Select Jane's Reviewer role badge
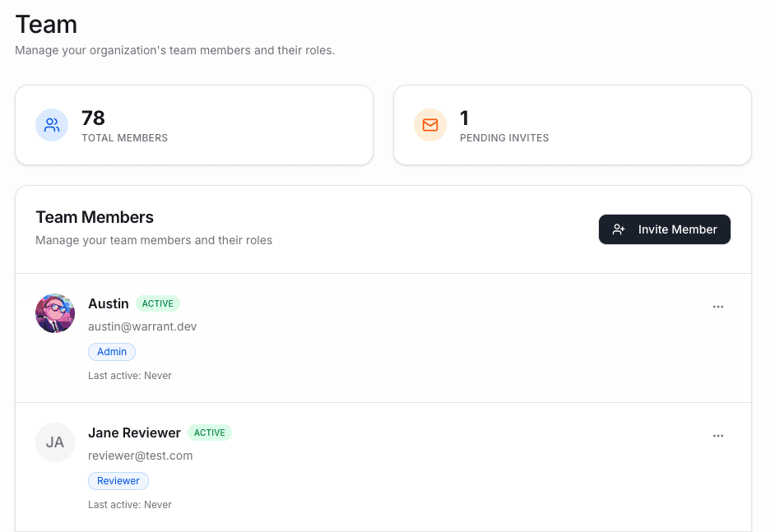Screen dimensions: 775x532 (118, 480)
